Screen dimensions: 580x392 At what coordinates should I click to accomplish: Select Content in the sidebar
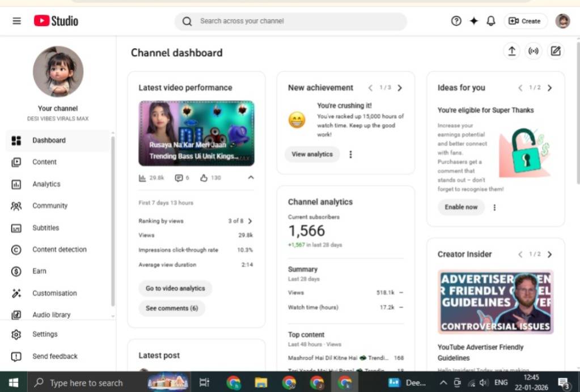click(x=44, y=162)
